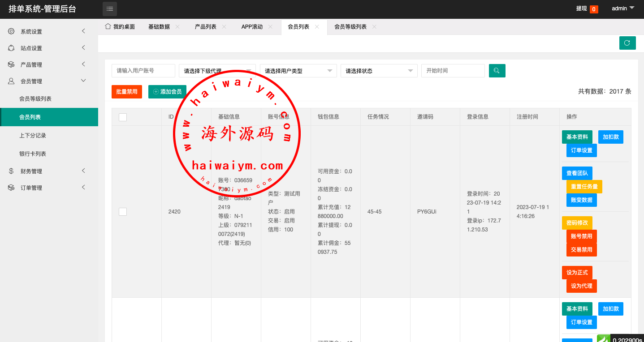The image size is (644, 342).
Task: Click the 批量禁用 button
Action: [127, 92]
